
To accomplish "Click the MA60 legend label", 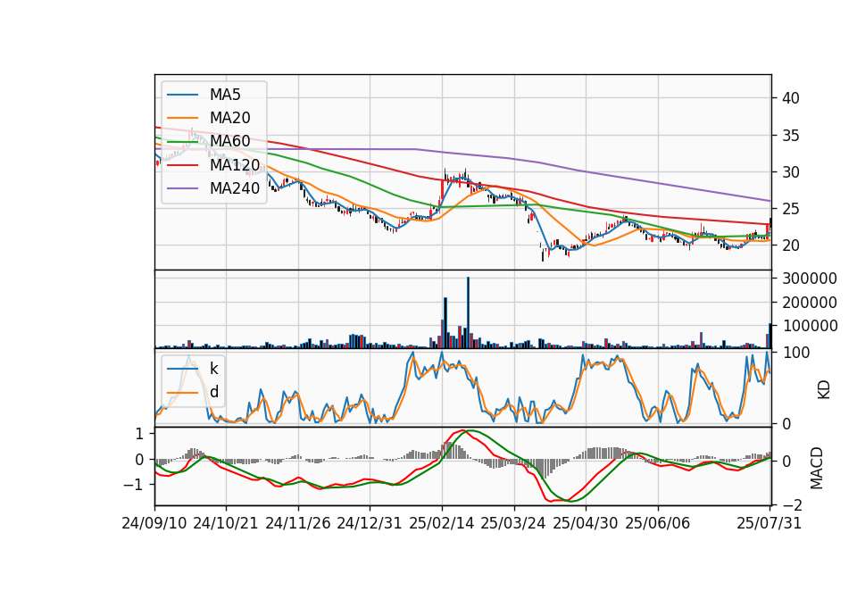I will click(x=229, y=141).
